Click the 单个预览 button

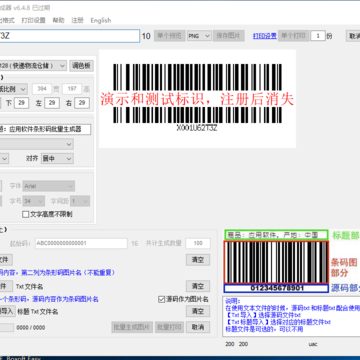coord(169,36)
